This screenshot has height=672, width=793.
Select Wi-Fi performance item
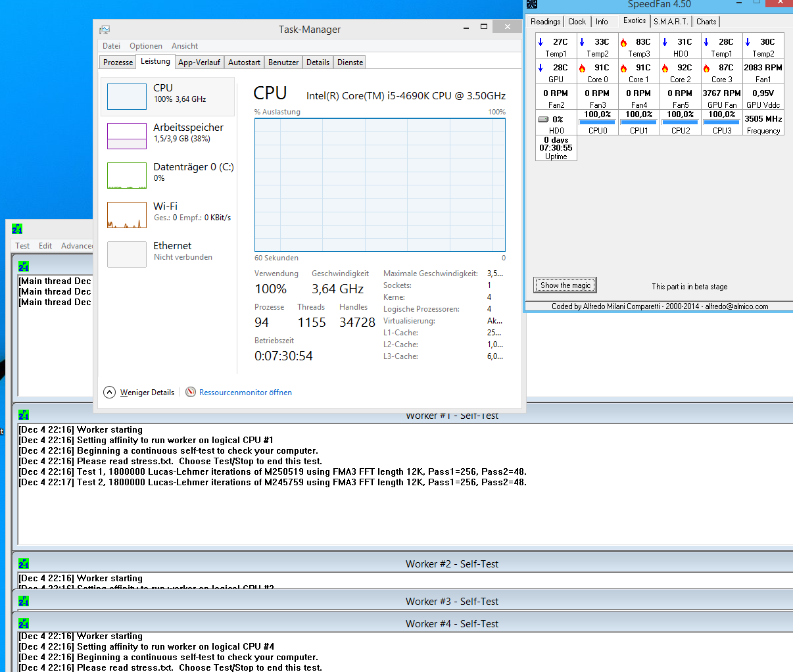[168, 215]
